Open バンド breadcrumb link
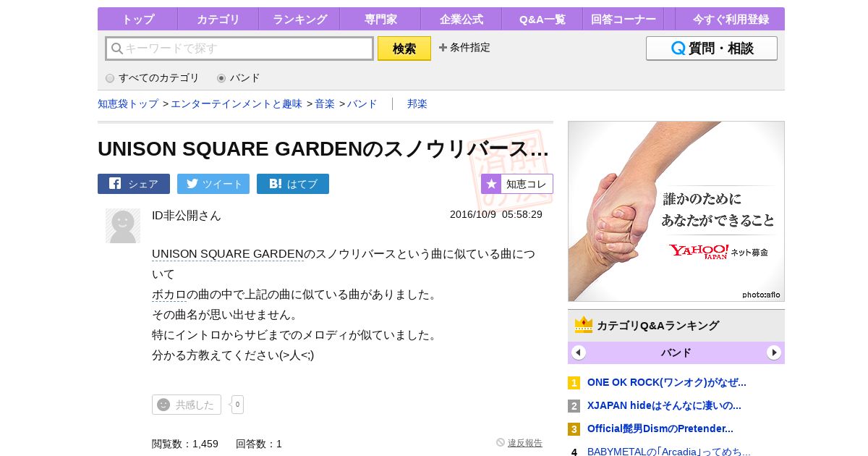 tap(362, 104)
